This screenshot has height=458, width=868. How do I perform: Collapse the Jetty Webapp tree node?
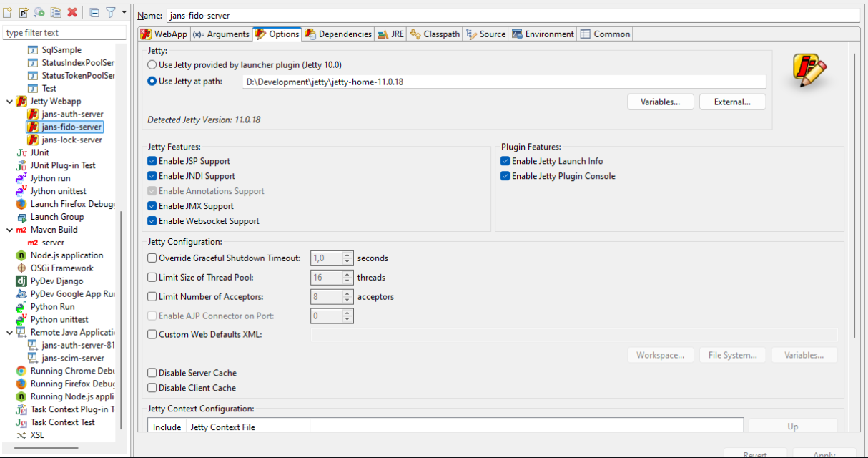point(9,102)
